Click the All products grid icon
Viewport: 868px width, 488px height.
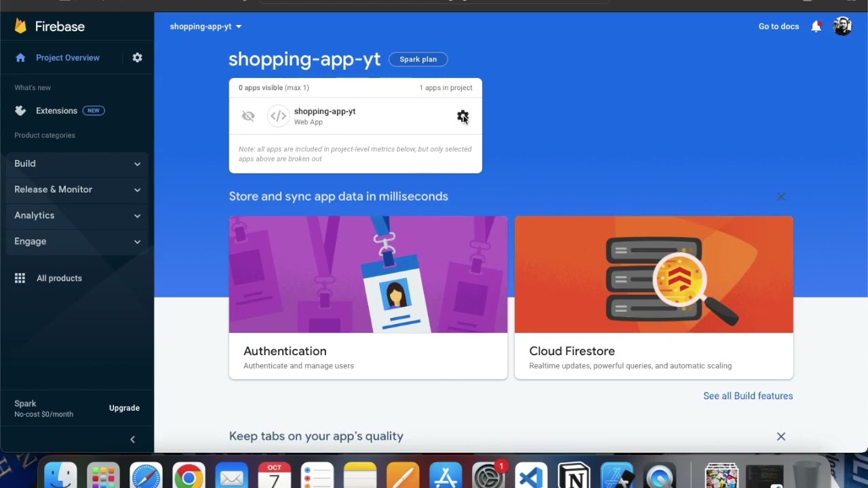tap(20, 278)
